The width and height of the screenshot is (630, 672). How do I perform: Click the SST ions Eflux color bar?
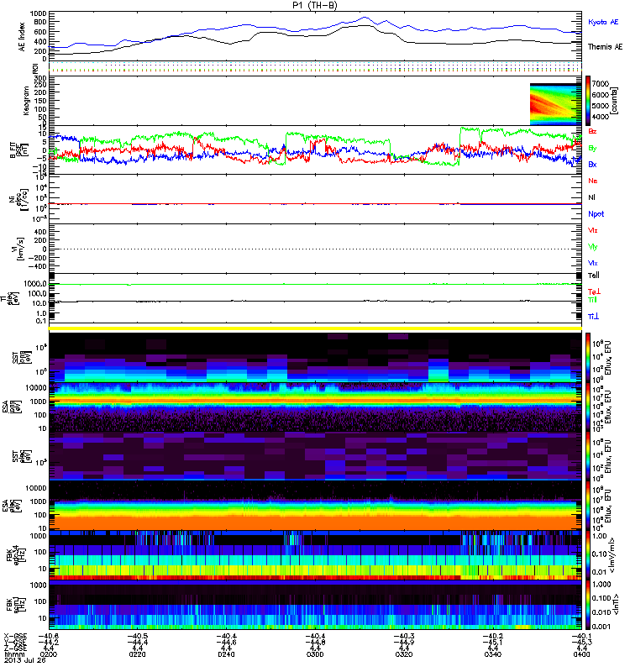pyautogui.click(x=588, y=358)
